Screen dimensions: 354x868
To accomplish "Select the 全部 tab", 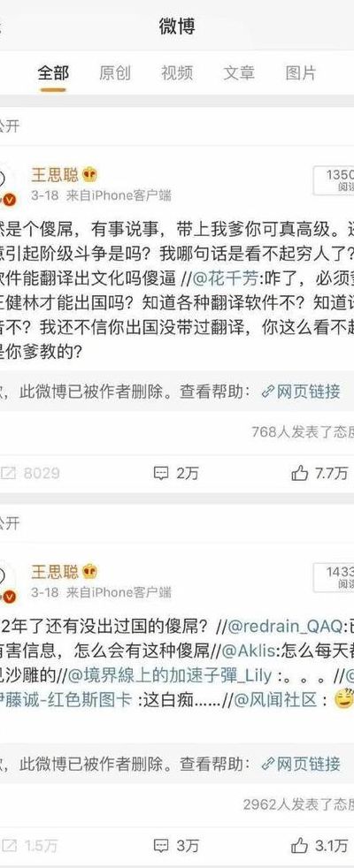I will coord(53,72).
